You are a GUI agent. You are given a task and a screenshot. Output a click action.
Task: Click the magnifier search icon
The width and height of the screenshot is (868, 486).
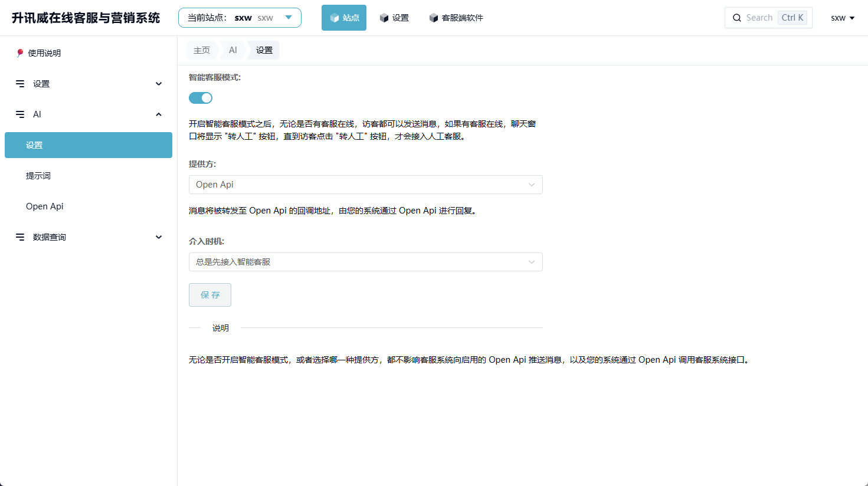tap(737, 18)
